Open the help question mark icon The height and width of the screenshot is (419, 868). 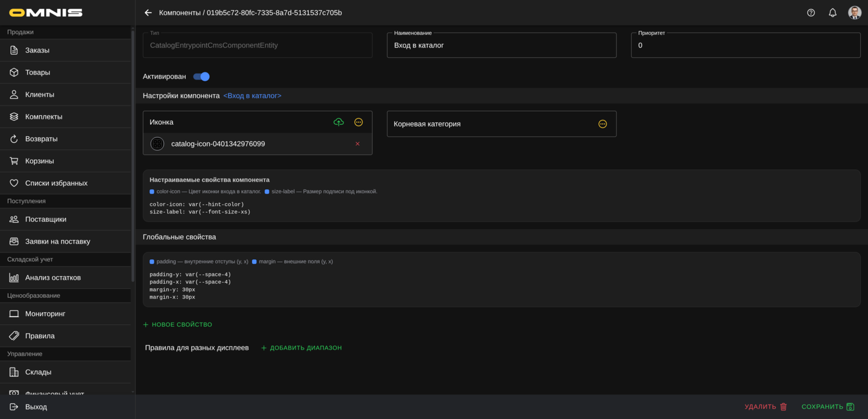pos(811,13)
